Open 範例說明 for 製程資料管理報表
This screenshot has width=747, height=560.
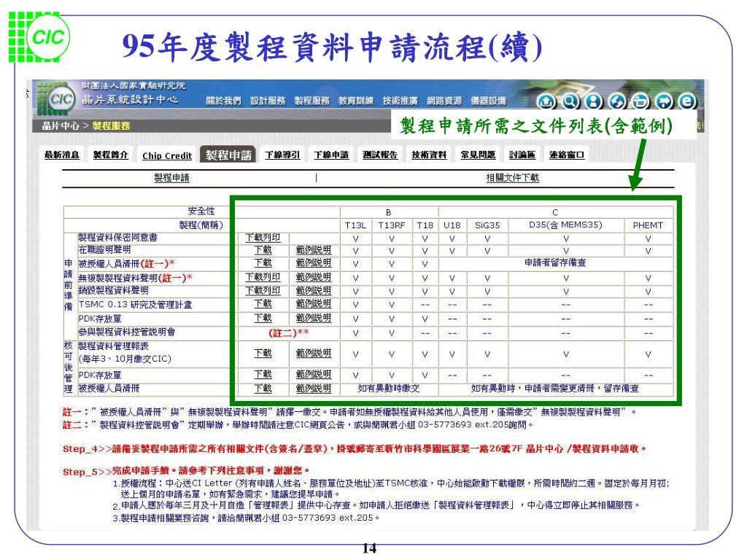click(313, 353)
